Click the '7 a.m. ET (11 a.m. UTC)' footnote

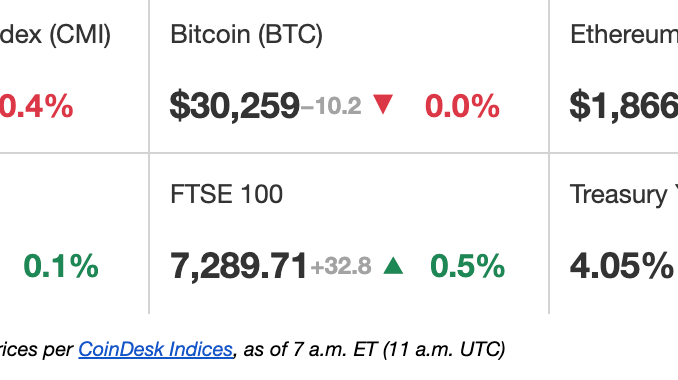(x=399, y=349)
